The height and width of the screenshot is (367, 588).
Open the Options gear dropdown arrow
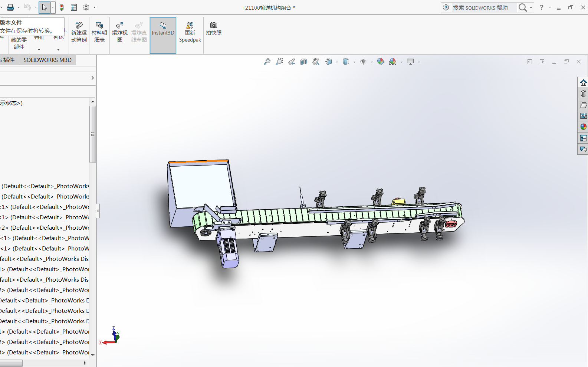pos(95,7)
